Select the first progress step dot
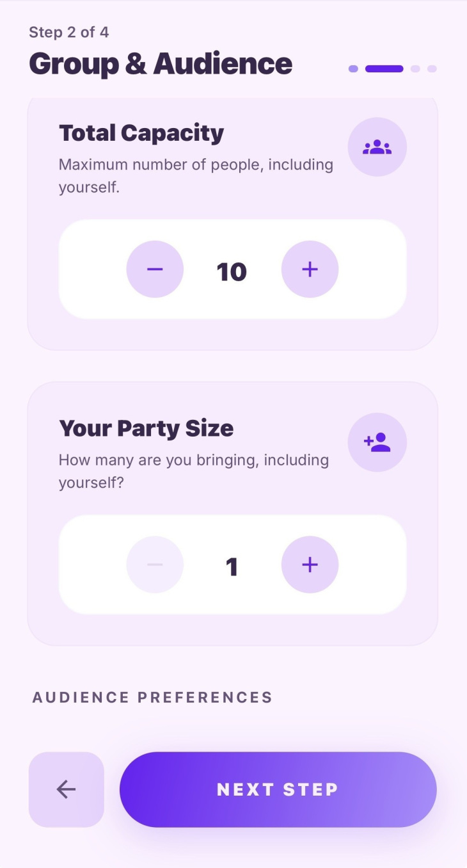Image resolution: width=467 pixels, height=868 pixels. 353,69
